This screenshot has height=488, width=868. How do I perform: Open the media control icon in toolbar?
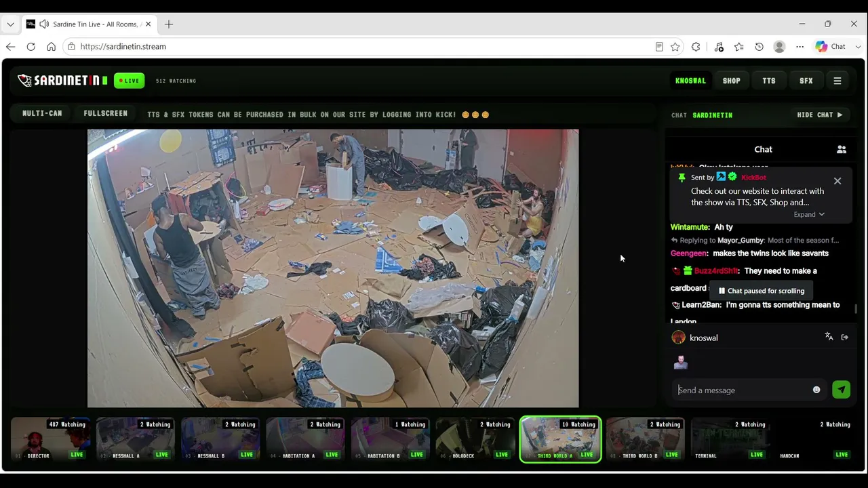719,47
